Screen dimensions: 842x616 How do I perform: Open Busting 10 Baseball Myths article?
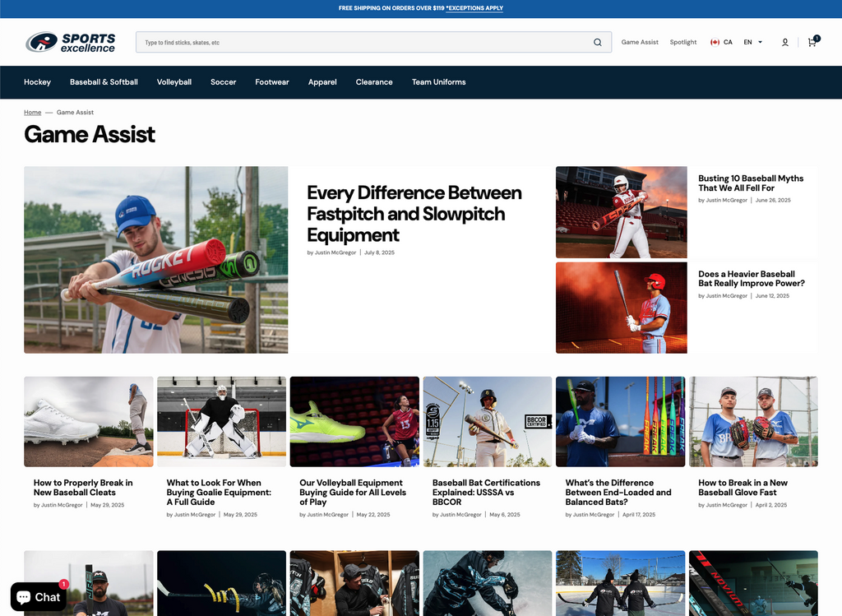click(x=751, y=183)
